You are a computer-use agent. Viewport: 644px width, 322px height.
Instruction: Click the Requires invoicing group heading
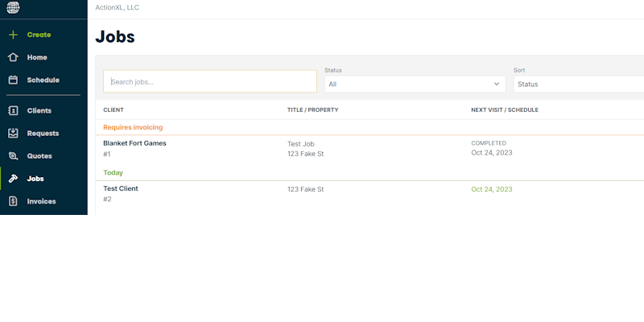133,127
